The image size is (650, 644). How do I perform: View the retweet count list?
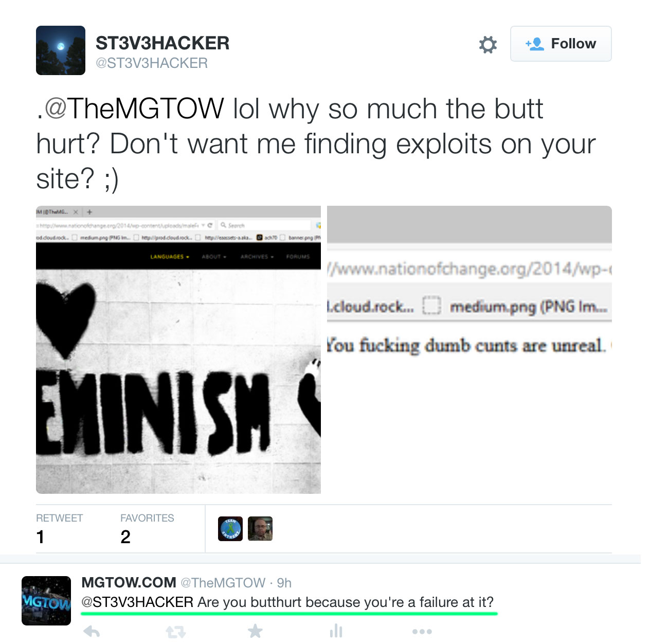[x=59, y=529]
